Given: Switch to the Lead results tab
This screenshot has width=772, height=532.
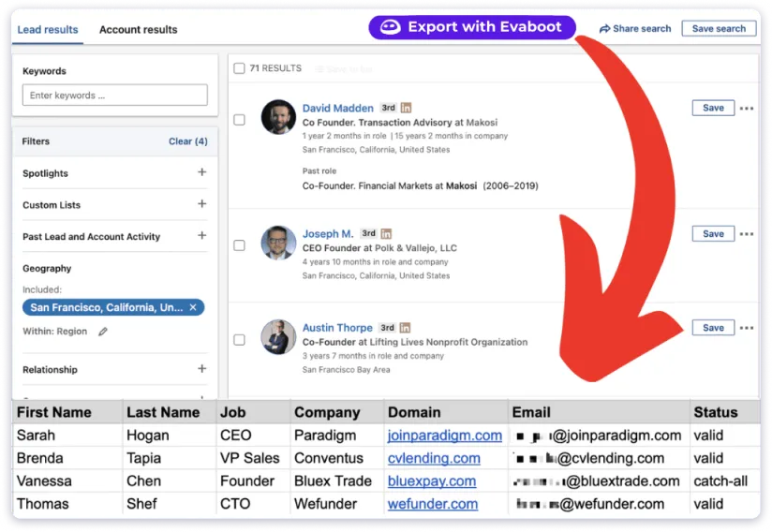Looking at the screenshot, I should [48, 30].
